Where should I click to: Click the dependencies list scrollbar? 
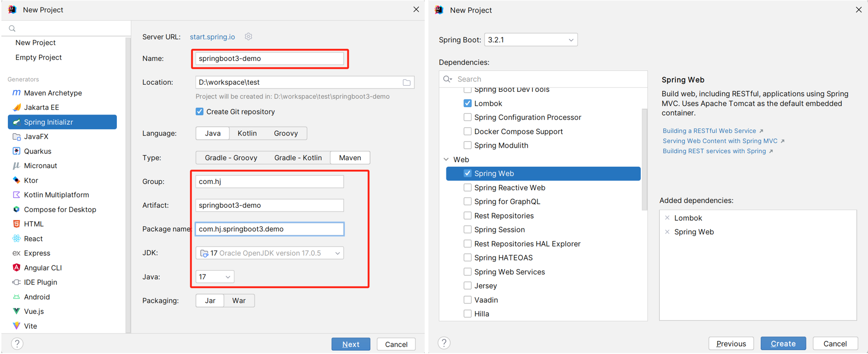pos(644,159)
